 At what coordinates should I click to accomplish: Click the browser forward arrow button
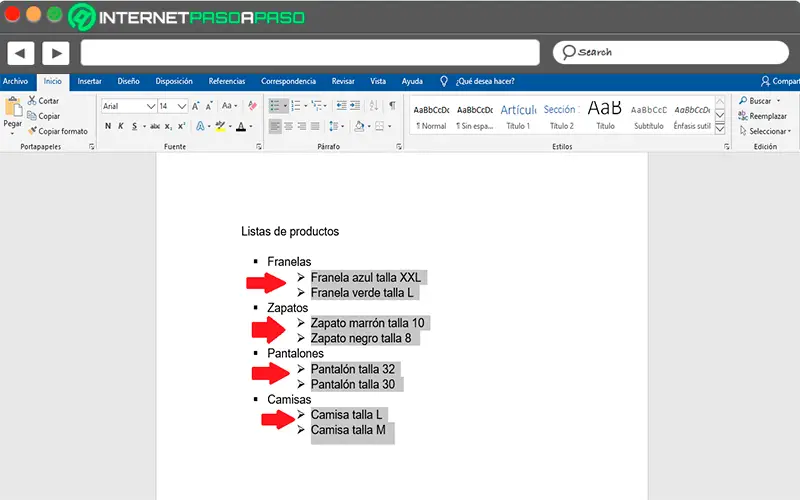coord(56,53)
